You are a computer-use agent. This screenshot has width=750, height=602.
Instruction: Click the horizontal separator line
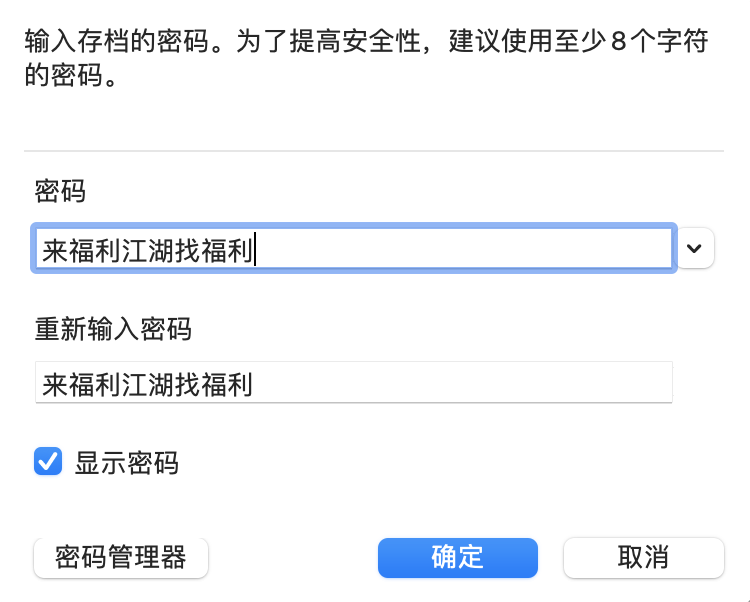click(373, 151)
